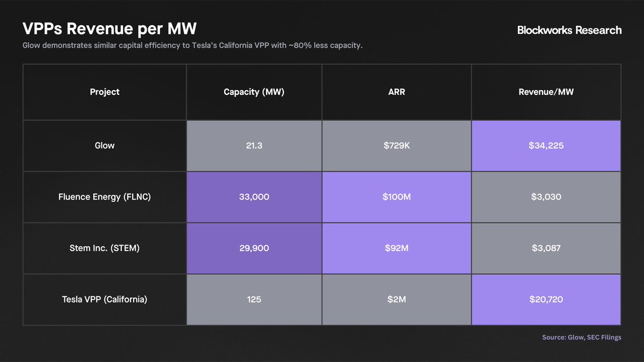Click the ARR column header
Screen dimensions: 644x362
397,92
